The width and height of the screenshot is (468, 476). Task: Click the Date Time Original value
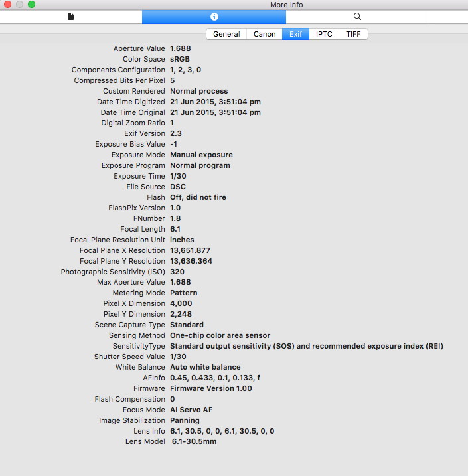215,112
